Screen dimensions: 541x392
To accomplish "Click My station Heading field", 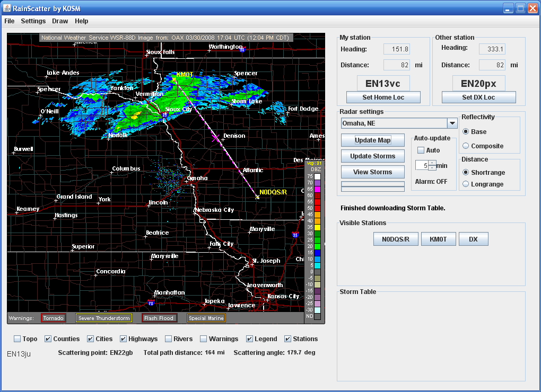I will point(396,49).
